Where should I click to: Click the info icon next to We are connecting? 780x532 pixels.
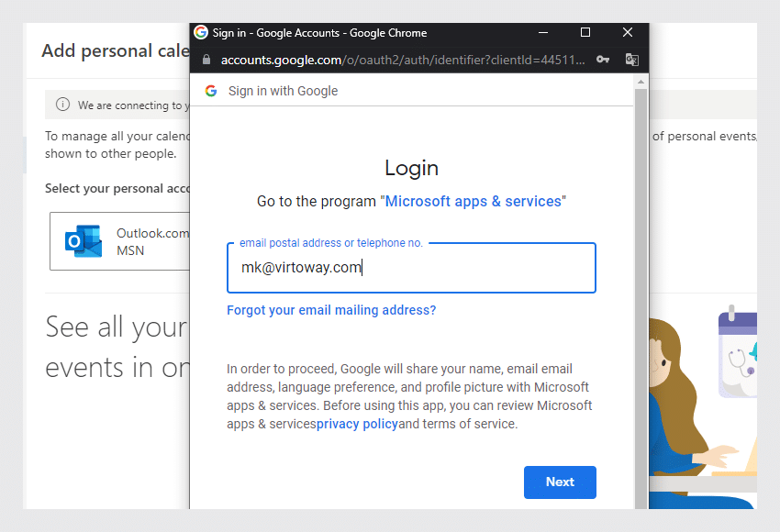62,105
